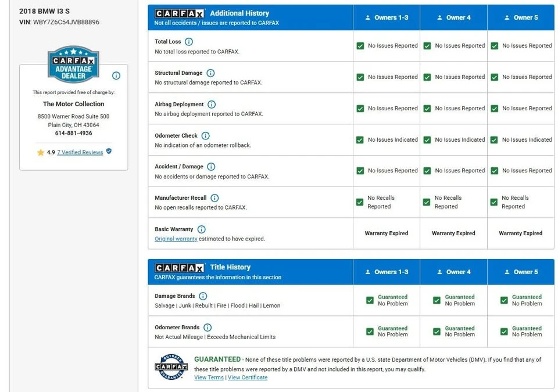Open Basic Warranty info icon

pos(201,229)
